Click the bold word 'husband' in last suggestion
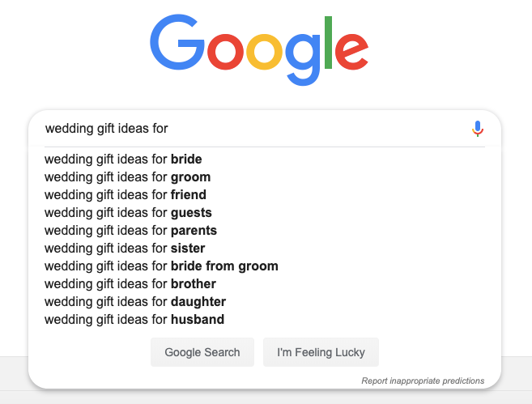This screenshot has height=404, width=532. coord(198,320)
